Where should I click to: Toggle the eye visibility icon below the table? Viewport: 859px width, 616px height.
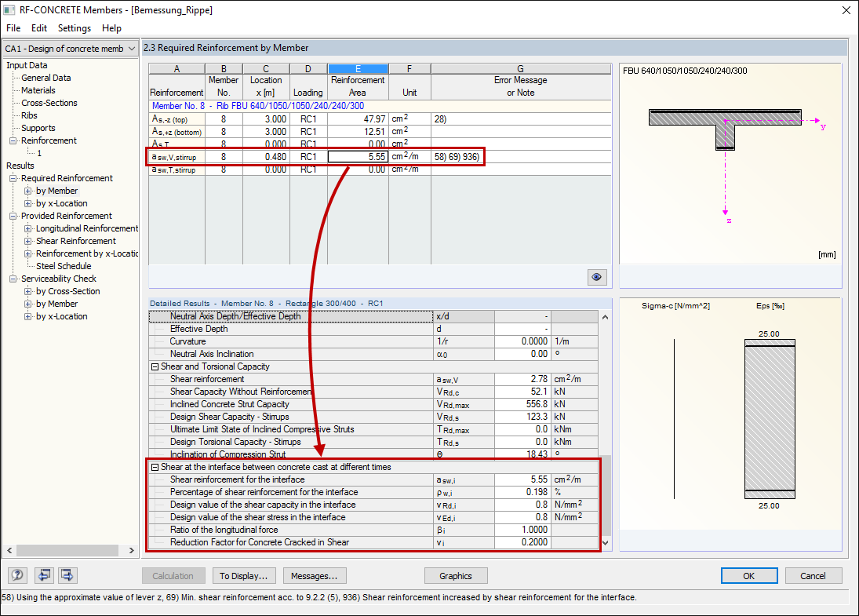(597, 277)
